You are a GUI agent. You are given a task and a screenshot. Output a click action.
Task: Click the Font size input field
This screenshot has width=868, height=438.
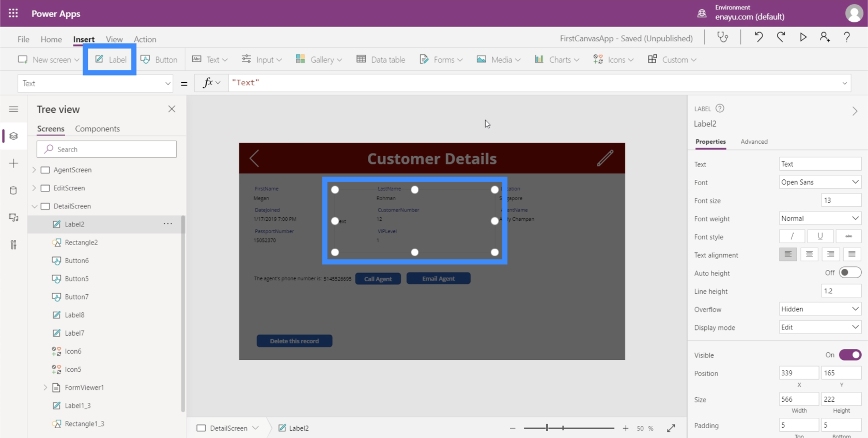(x=841, y=200)
